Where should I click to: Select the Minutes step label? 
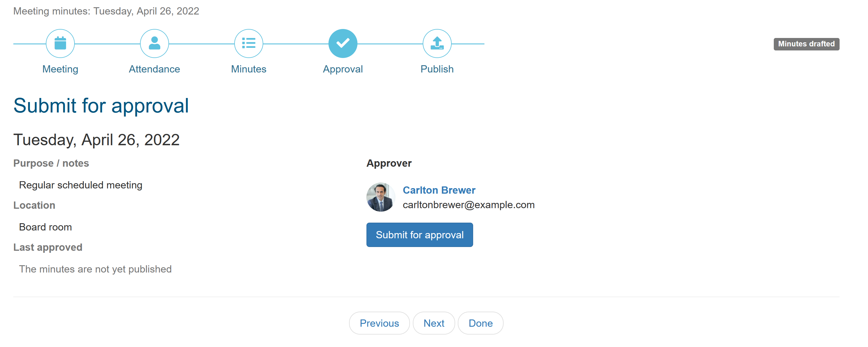click(x=249, y=69)
